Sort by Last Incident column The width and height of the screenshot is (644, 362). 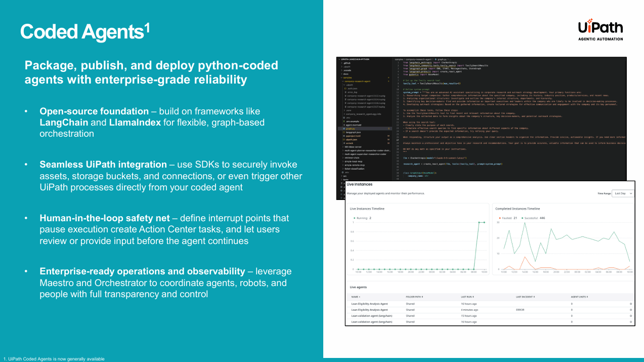point(525,297)
